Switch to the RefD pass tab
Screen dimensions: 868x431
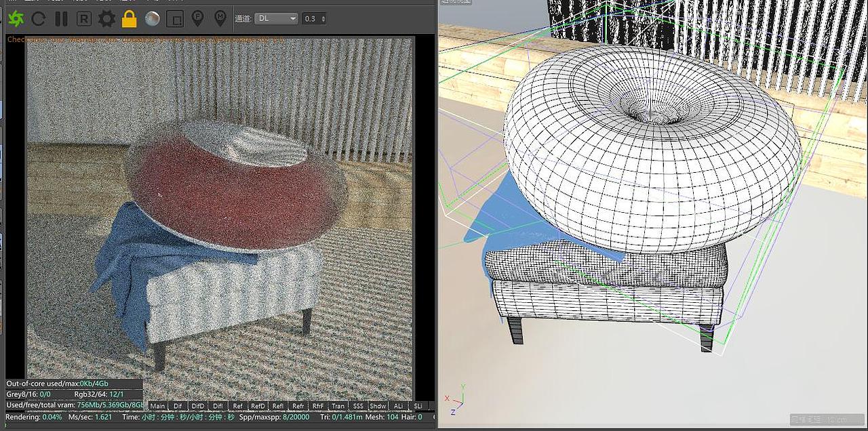point(258,406)
